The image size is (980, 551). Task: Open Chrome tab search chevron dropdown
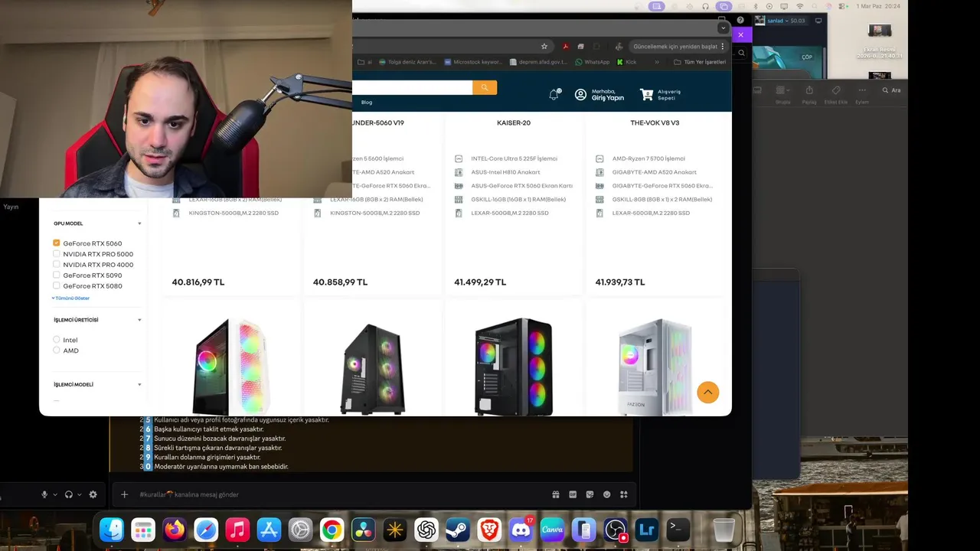click(x=723, y=28)
